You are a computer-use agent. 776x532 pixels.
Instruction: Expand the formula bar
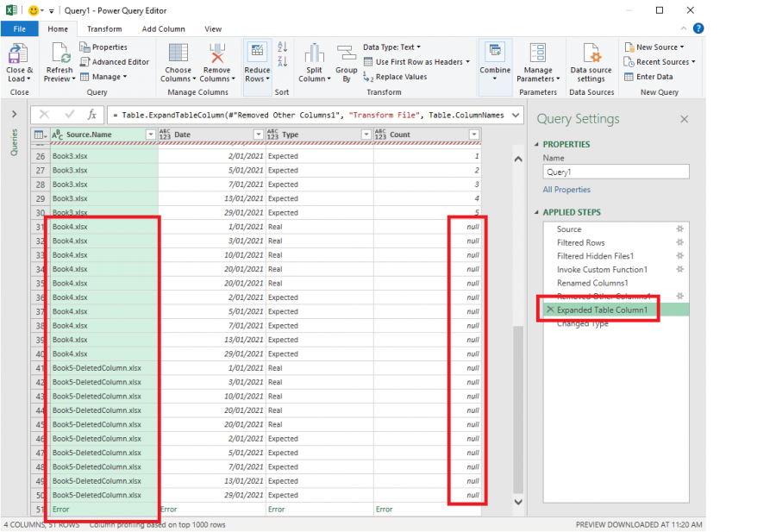tap(516, 116)
